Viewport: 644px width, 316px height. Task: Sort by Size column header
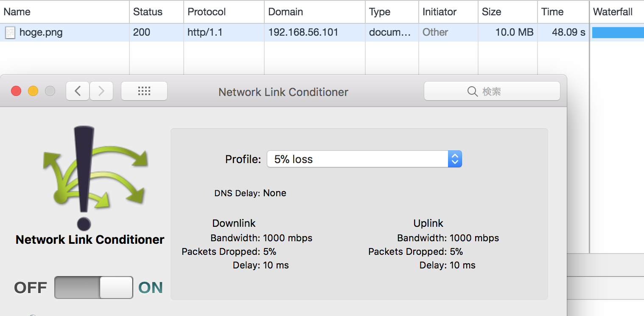[x=491, y=12]
